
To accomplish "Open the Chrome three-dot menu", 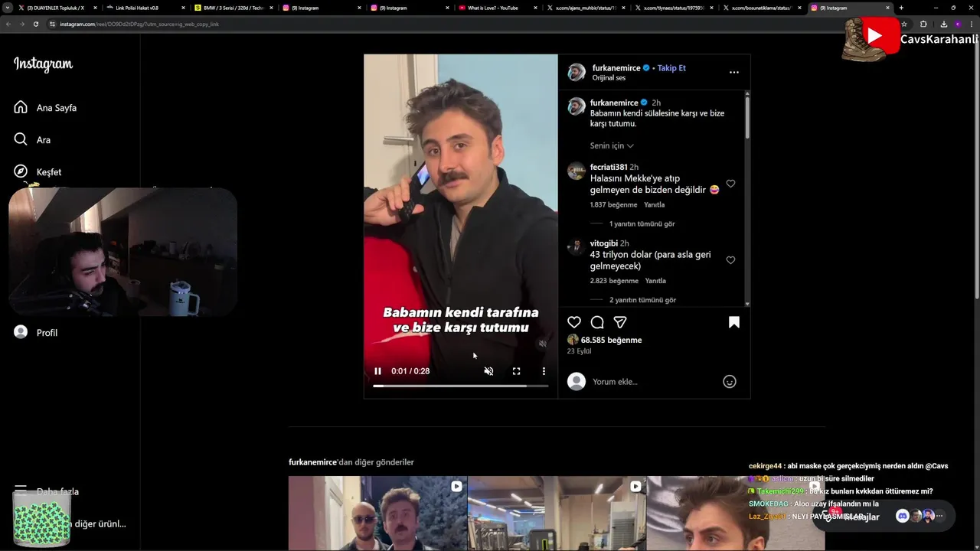I will coord(972,24).
